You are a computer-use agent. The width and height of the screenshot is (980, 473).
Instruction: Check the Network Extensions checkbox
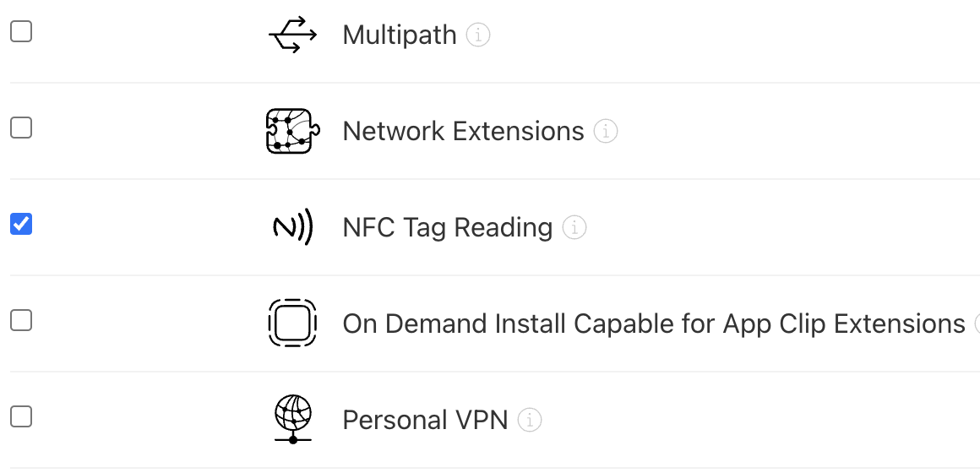(x=21, y=128)
